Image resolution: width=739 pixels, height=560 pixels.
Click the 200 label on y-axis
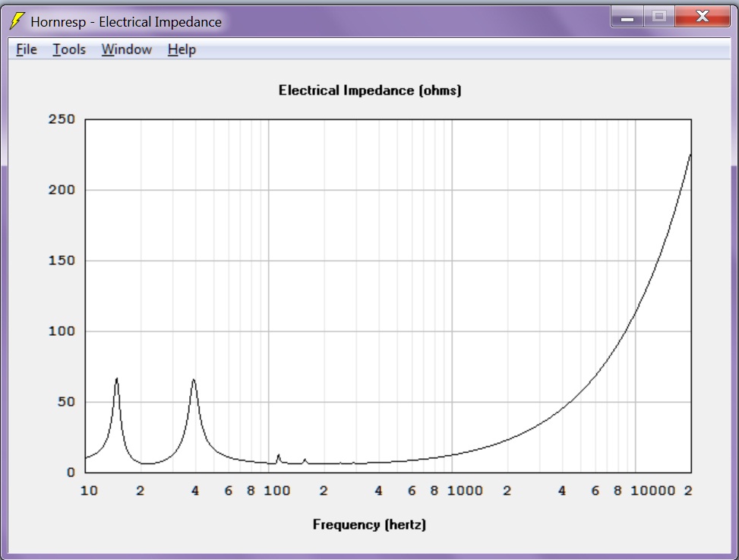(62, 190)
